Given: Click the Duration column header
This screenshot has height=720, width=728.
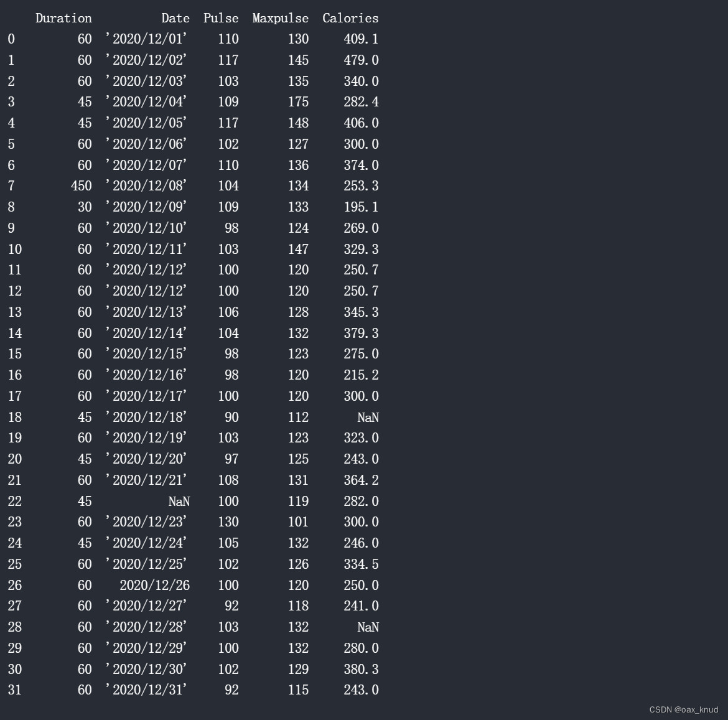Looking at the screenshot, I should click(x=63, y=18).
